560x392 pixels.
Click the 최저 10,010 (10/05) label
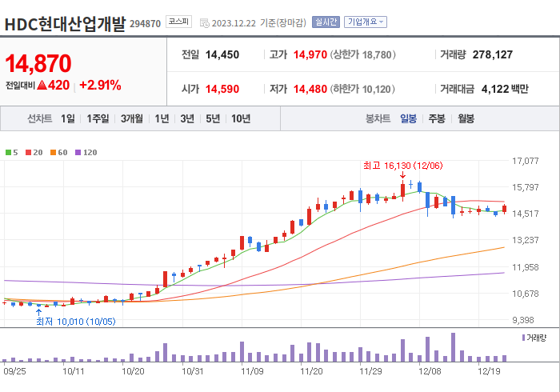[76, 322]
